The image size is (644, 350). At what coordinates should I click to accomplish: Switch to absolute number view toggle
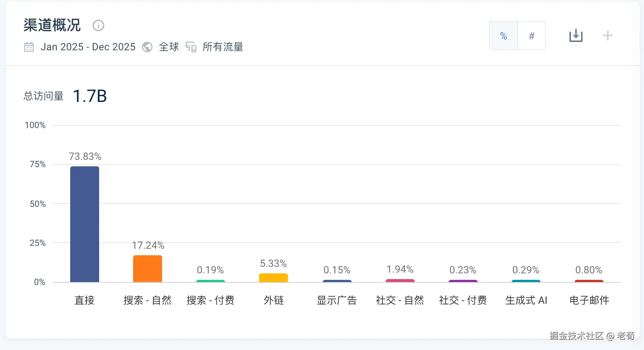[x=531, y=35]
